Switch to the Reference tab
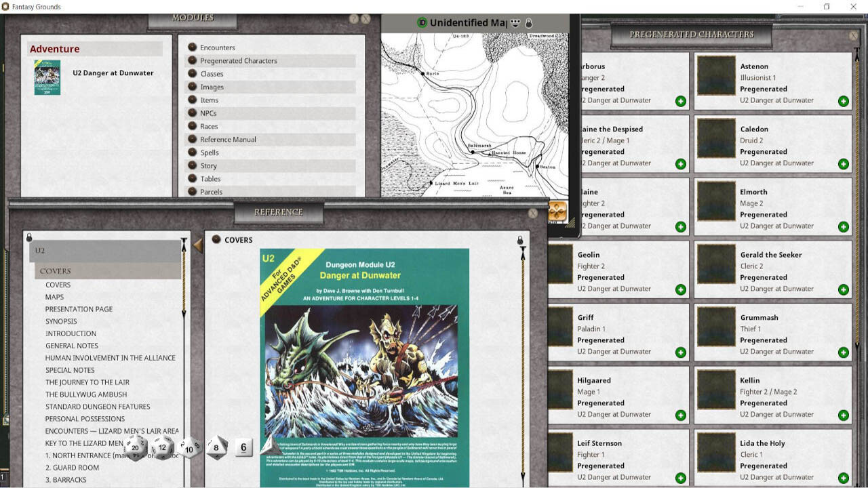The height and width of the screenshot is (488, 868). 278,211
